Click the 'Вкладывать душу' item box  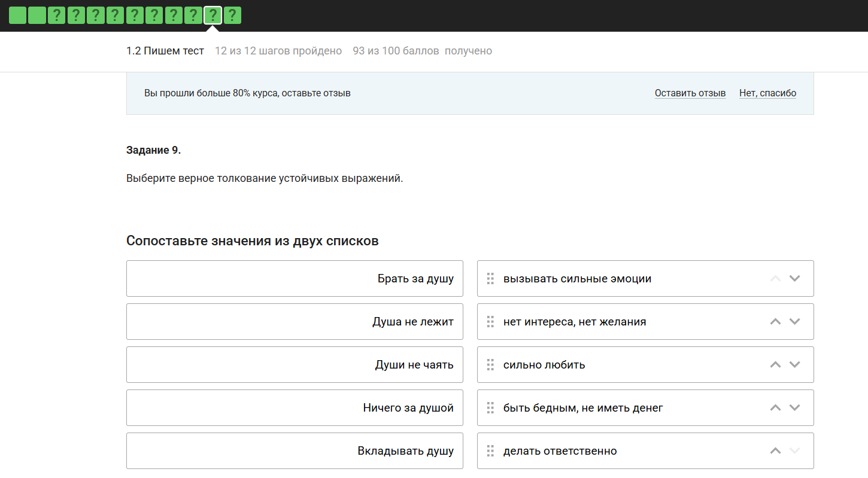coord(295,451)
